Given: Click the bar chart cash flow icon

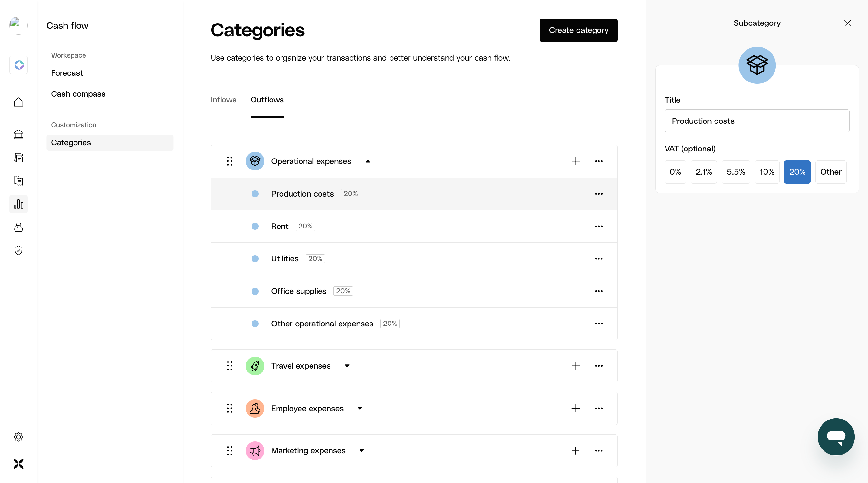Looking at the screenshot, I should coord(18,204).
